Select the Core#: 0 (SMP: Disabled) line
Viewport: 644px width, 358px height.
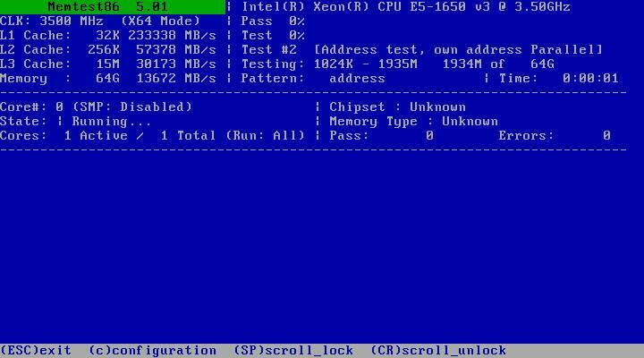96,107
